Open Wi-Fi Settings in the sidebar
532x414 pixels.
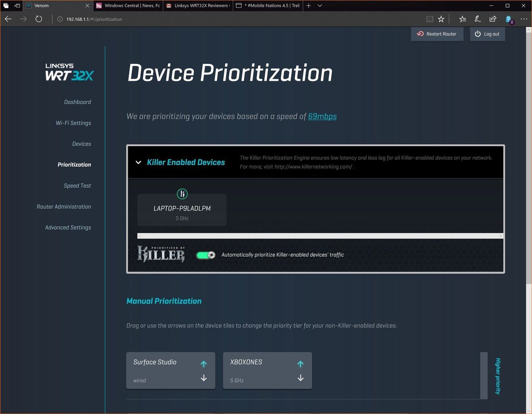point(74,123)
